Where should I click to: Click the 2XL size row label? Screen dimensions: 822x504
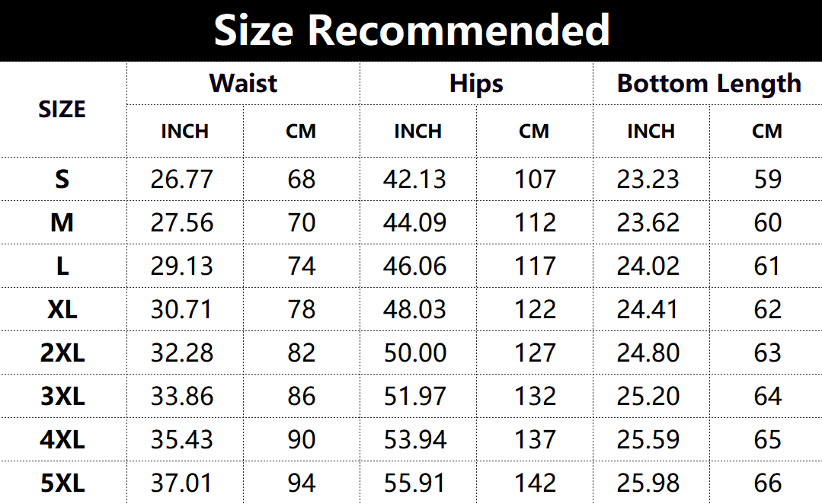pyautogui.click(x=62, y=352)
